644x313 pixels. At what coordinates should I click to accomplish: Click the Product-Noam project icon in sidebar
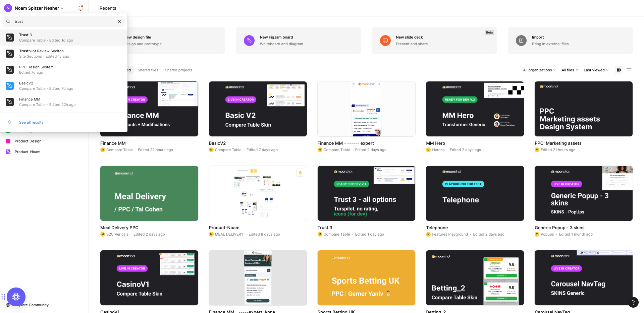(8, 152)
